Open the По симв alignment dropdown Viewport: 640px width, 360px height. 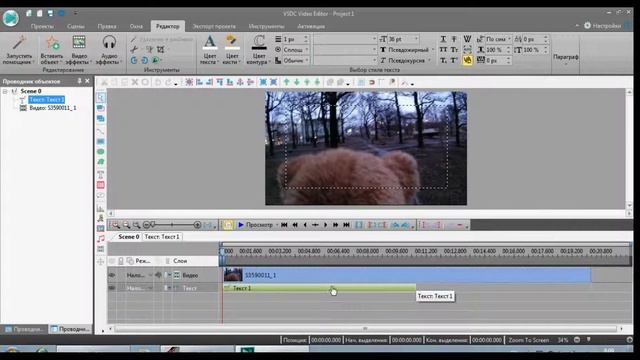click(498, 39)
